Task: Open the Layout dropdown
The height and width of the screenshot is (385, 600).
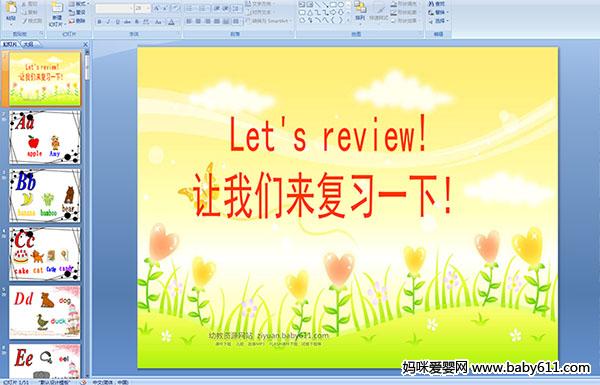Action: (x=79, y=4)
